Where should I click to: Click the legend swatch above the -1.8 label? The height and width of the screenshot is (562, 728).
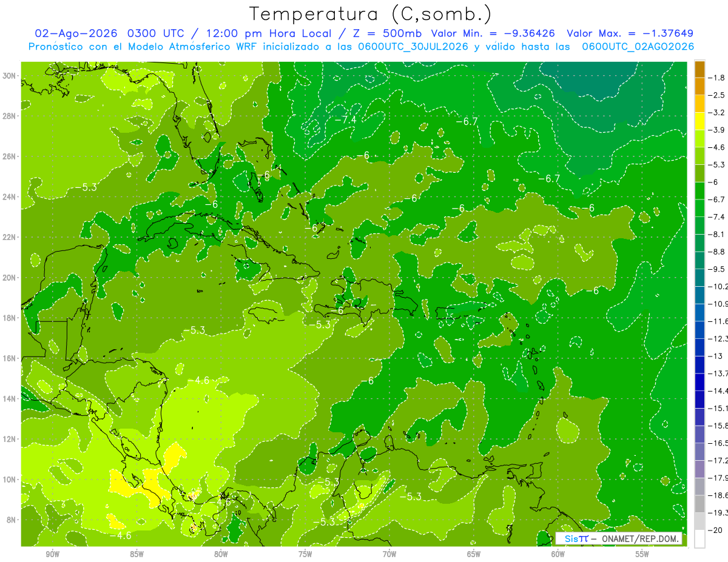click(x=699, y=69)
